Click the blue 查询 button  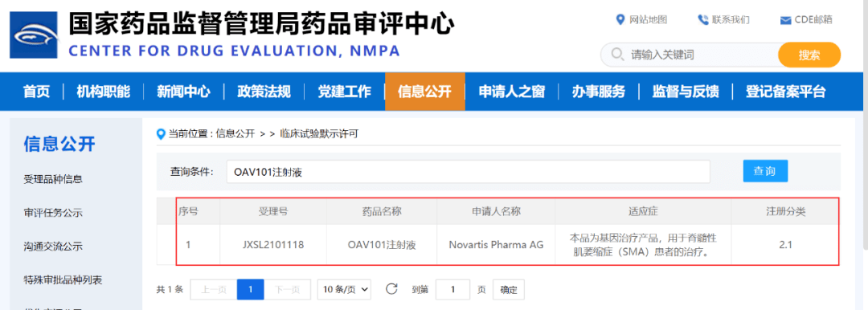coord(765,171)
